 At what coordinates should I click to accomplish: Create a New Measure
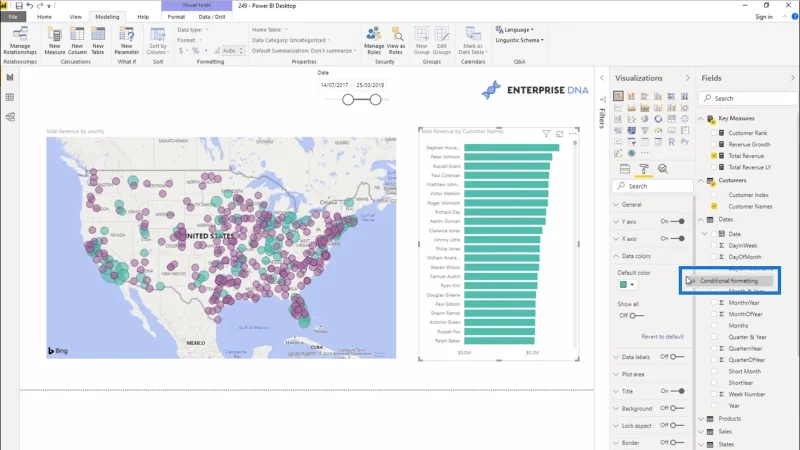[x=55, y=41]
